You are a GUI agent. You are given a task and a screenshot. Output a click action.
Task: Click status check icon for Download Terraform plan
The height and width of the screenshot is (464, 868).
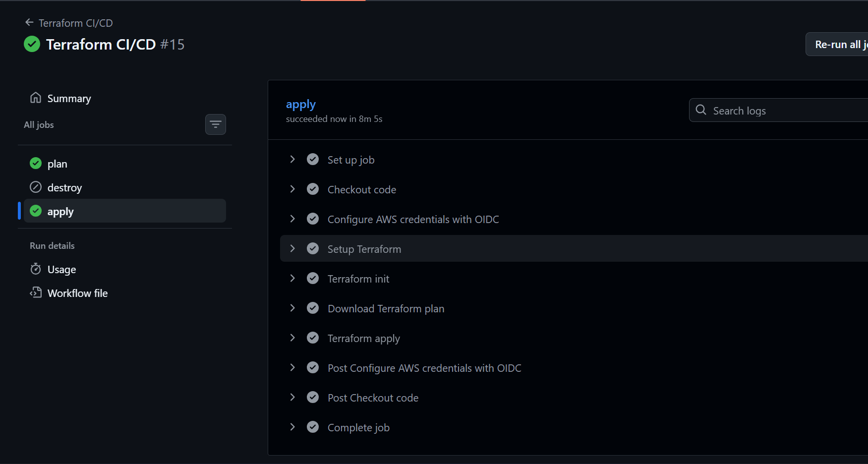[x=313, y=308]
